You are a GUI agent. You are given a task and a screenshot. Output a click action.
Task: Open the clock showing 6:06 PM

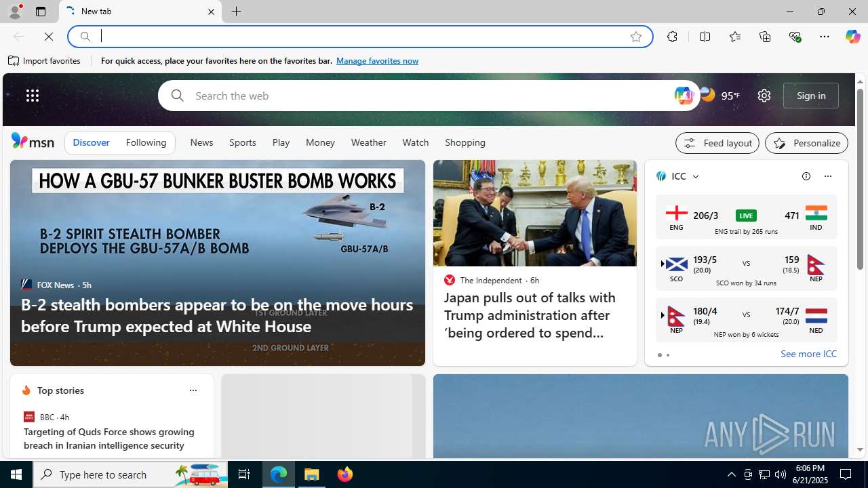pyautogui.click(x=809, y=474)
